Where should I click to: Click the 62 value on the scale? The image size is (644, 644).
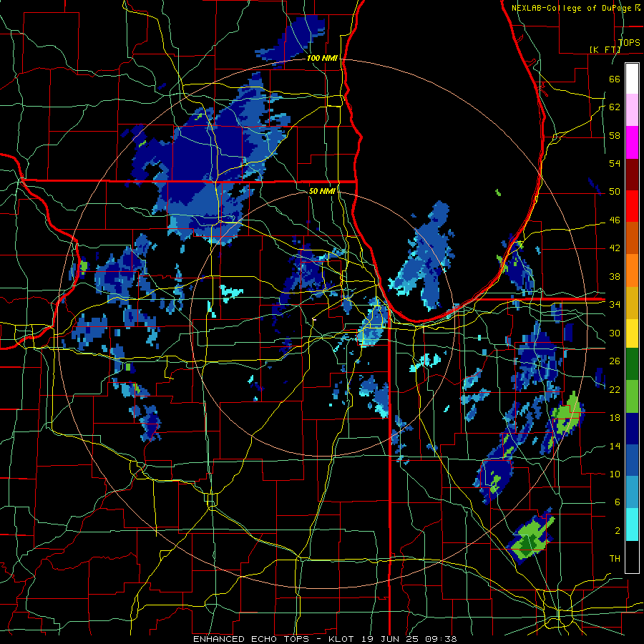point(615,107)
